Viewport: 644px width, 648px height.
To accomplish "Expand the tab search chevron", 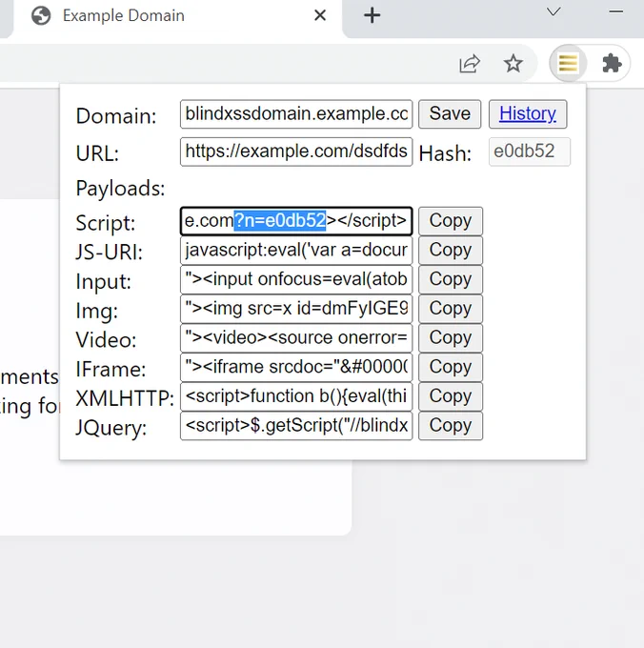I will pyautogui.click(x=553, y=11).
